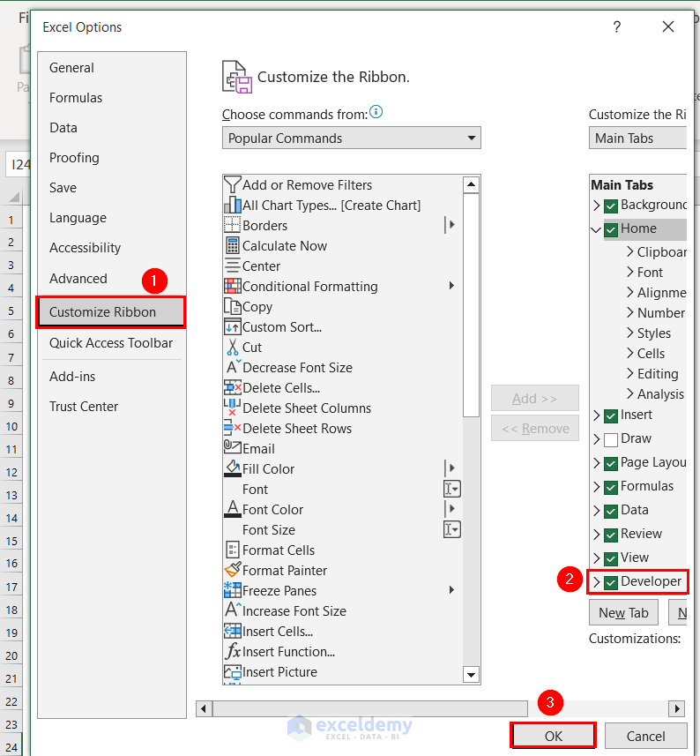700x756 pixels.
Task: Click the Borders grid icon
Action: pyautogui.click(x=233, y=225)
